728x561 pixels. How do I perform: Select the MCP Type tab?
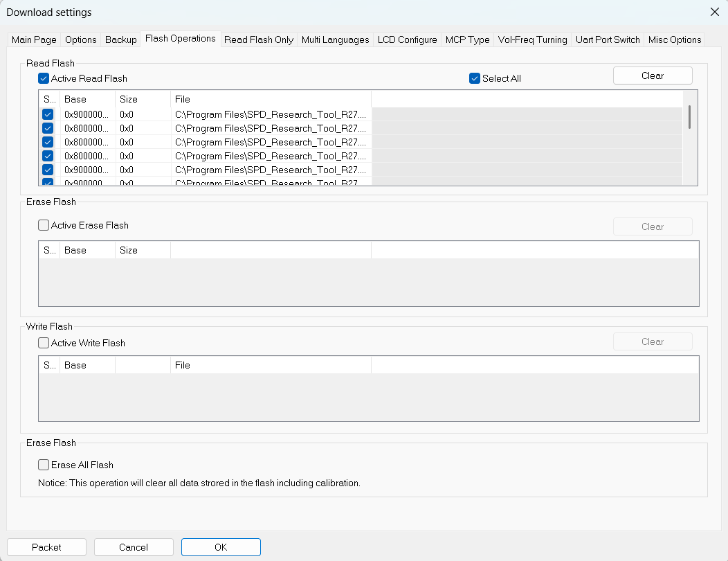pyautogui.click(x=467, y=40)
